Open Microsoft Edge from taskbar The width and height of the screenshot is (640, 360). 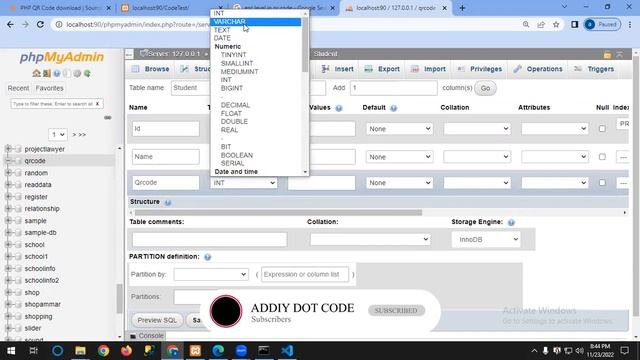click(218, 351)
